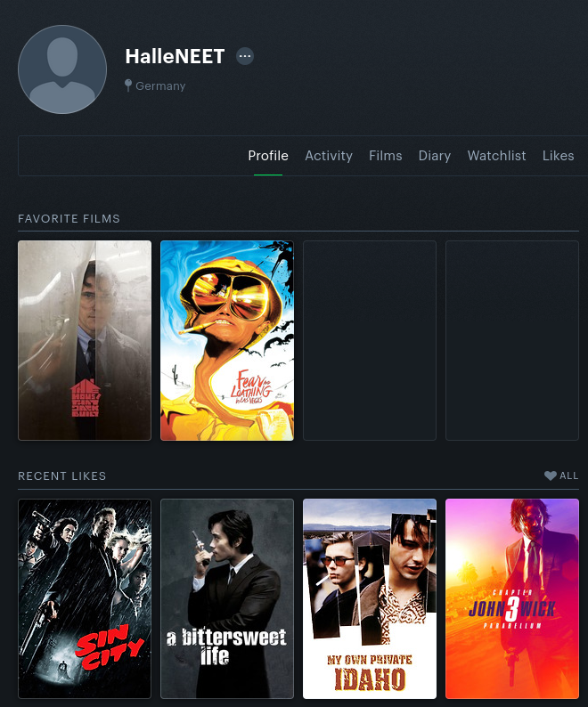Click the Recent Likes section heading
The height and width of the screenshot is (707, 588).
[x=61, y=476]
